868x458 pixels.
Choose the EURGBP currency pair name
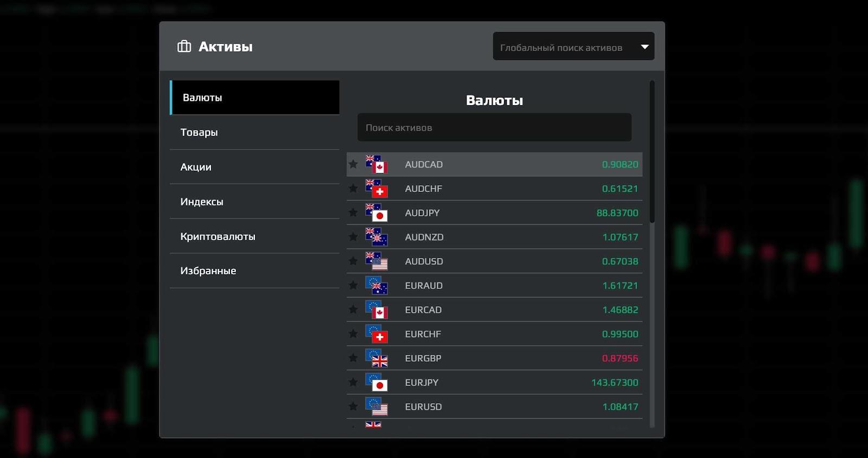pyautogui.click(x=423, y=358)
